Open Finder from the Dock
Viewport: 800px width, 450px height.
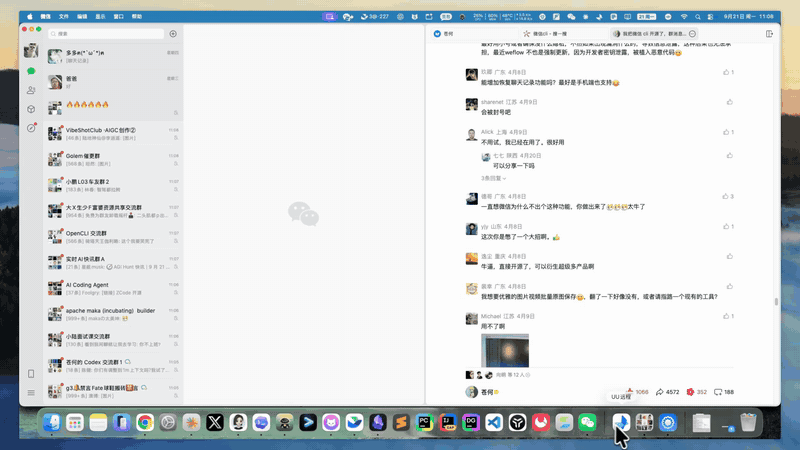coord(52,422)
